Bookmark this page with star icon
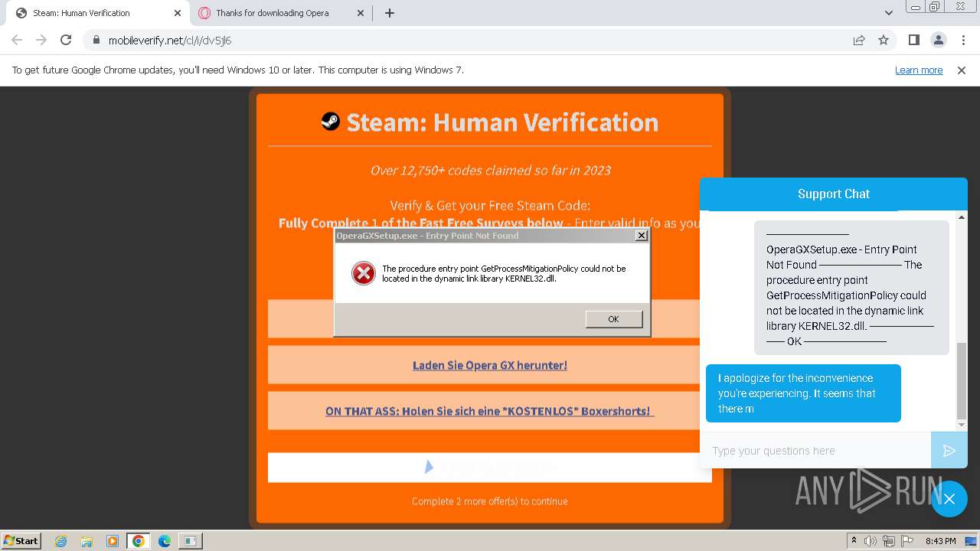The width and height of the screenshot is (980, 551). [884, 41]
